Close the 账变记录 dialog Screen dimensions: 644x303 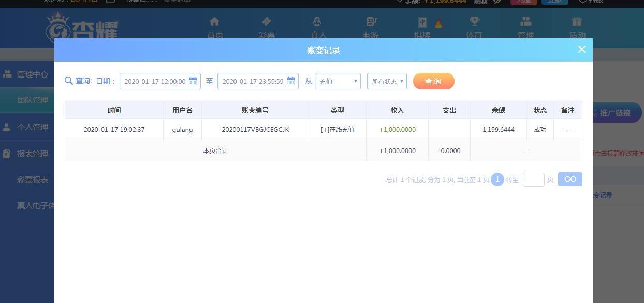(x=582, y=49)
